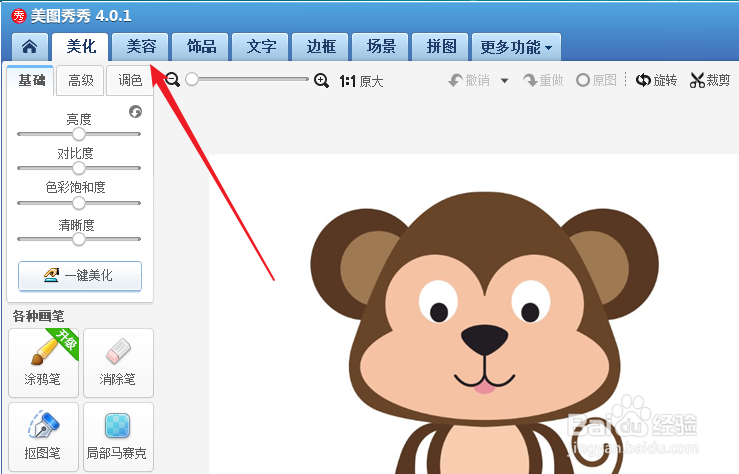Click the 裁剪 crop tool
739x474 pixels.
[x=710, y=81]
